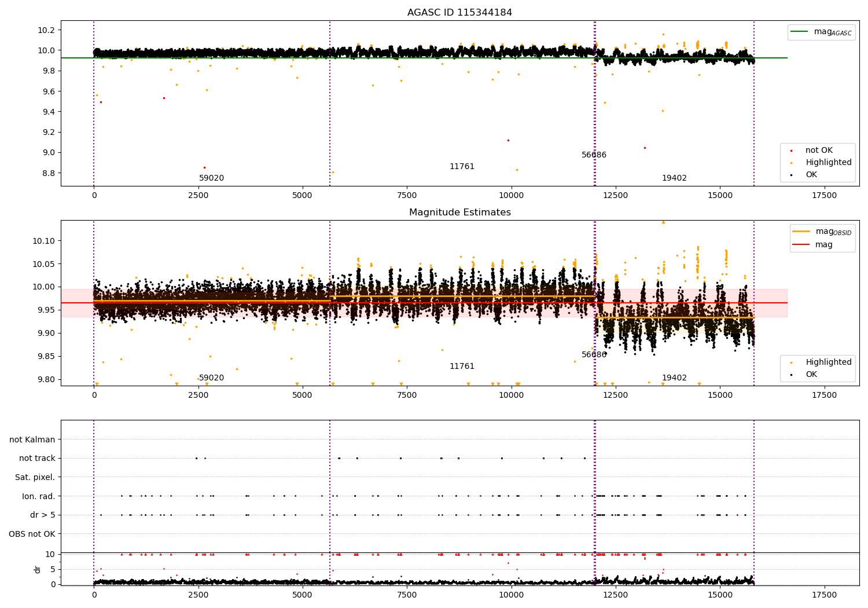Click the '8.8' tick on the top plot
The width and height of the screenshot is (868, 608).
pyautogui.click(x=49, y=173)
